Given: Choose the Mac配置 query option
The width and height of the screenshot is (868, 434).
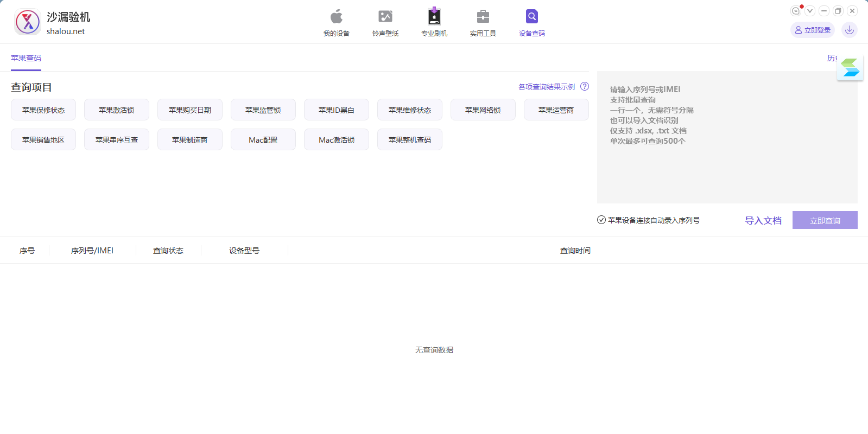Looking at the screenshot, I should coord(263,140).
